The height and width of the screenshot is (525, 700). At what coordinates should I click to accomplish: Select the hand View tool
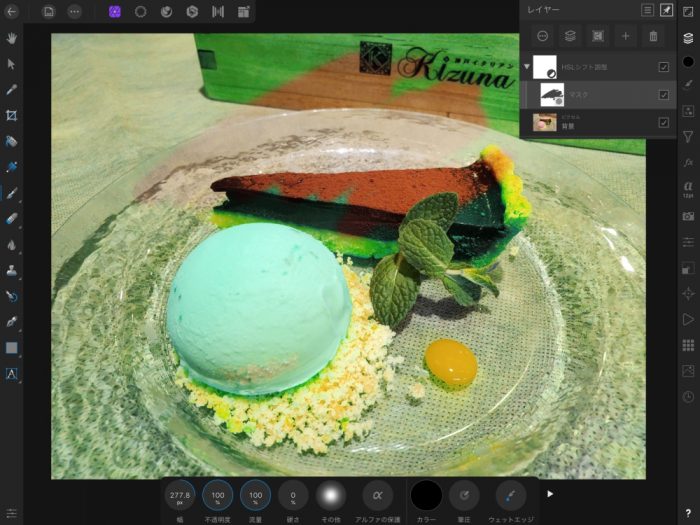tap(12, 38)
